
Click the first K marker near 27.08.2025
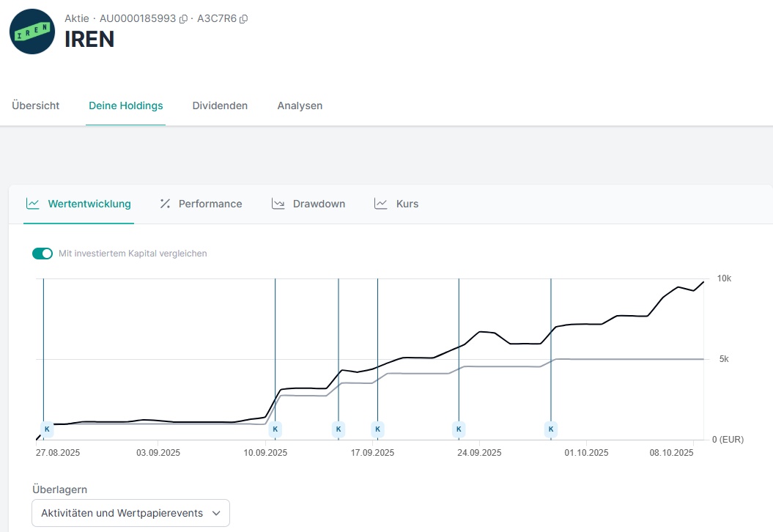tap(47, 429)
